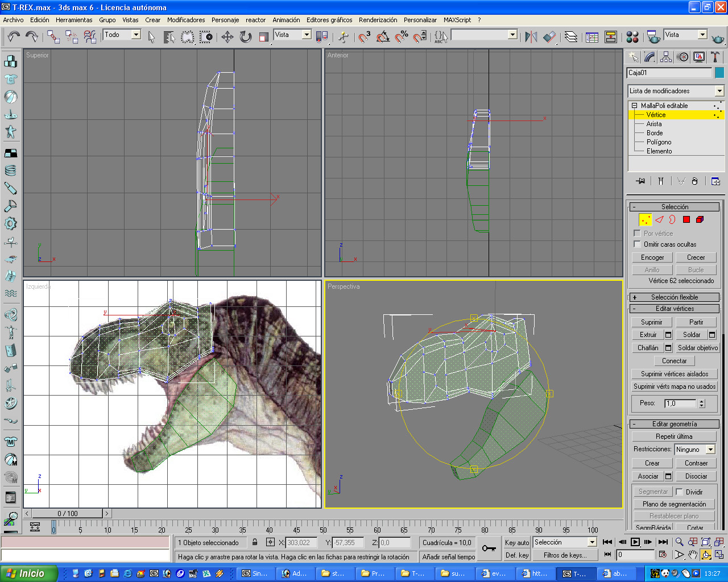Select Arista in the modifier stack
The width and height of the screenshot is (728, 582).
[654, 124]
